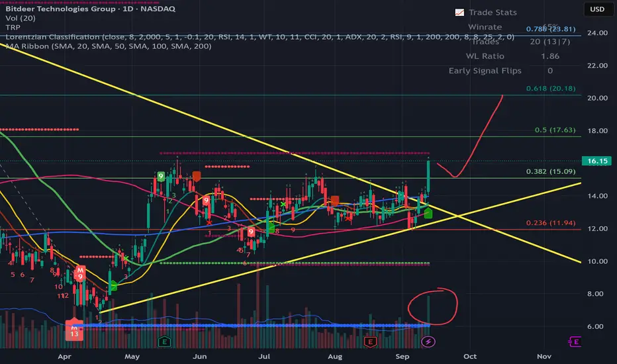Click the 0.382 (15.09) Fibonacci level label
The image size is (617, 364).
[551, 171]
